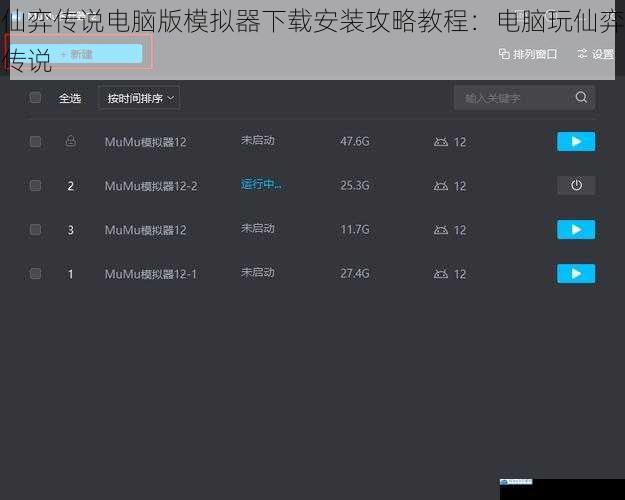
Task: Select the MuMu模拟器12-2 name text
Action: coord(151,186)
